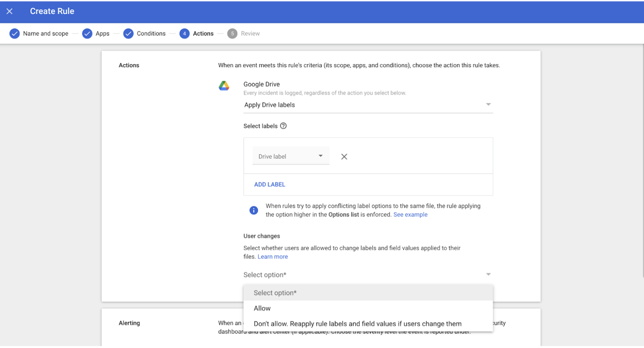
Task: Choose the Select option* placeholder entry
Action: coord(368,293)
